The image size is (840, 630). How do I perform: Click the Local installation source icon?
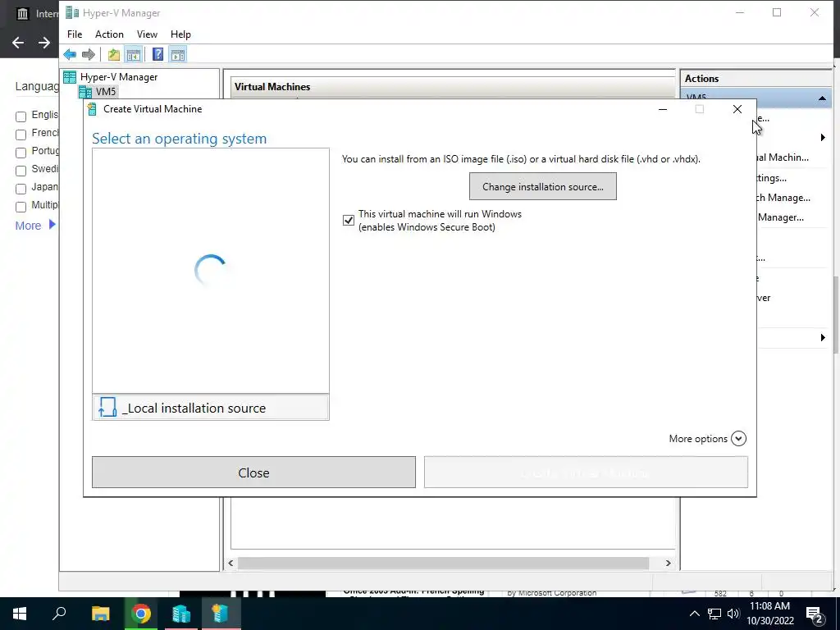[107, 407]
